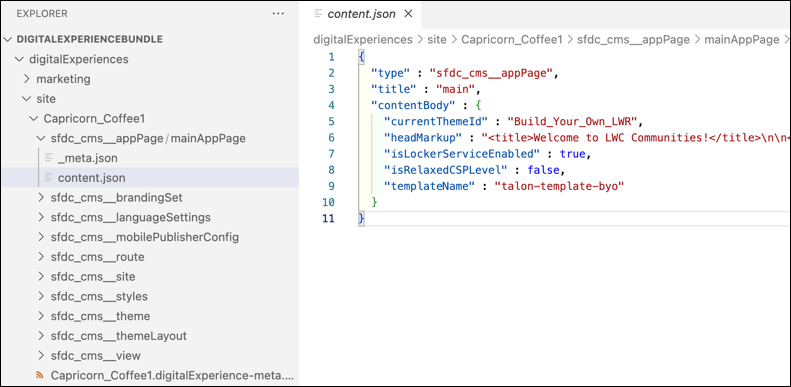This screenshot has height=387, width=791.
Task: Click the file icon on content.json tab
Action: click(x=318, y=14)
